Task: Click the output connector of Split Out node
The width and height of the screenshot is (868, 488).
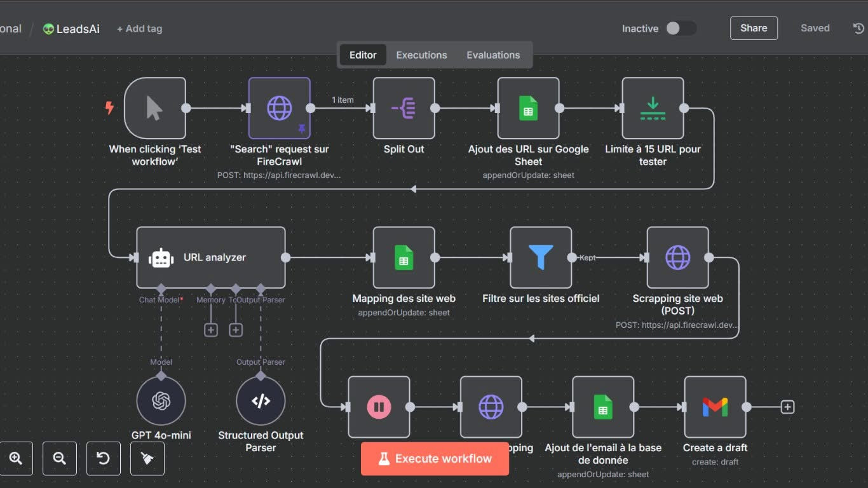Action: 435,108
